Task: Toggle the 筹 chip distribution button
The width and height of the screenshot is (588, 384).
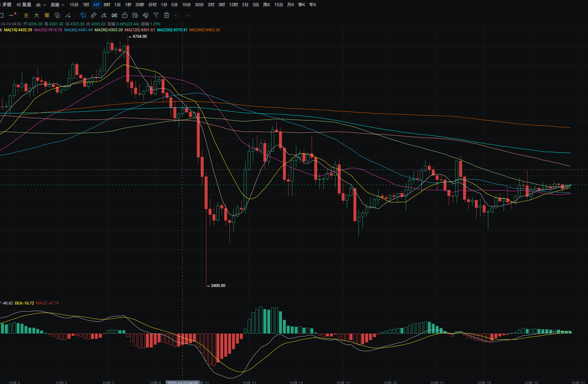Action: 47,15
